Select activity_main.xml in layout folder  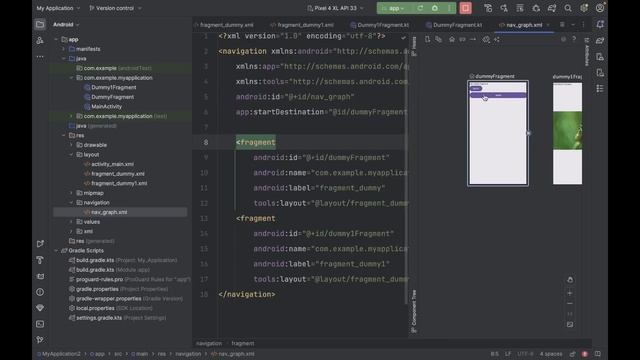(112, 164)
